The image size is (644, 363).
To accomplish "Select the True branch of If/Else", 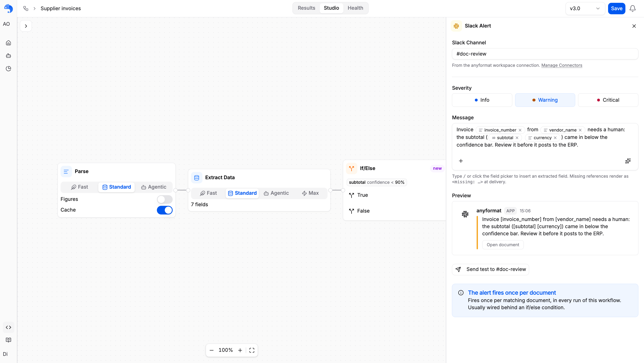I will pyautogui.click(x=359, y=195).
